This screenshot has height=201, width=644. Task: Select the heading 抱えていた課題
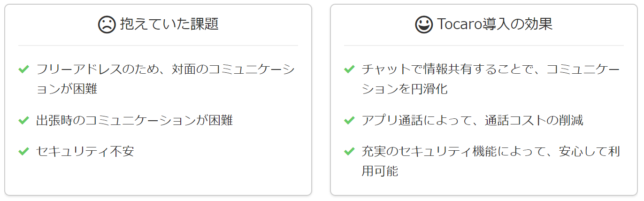169,24
